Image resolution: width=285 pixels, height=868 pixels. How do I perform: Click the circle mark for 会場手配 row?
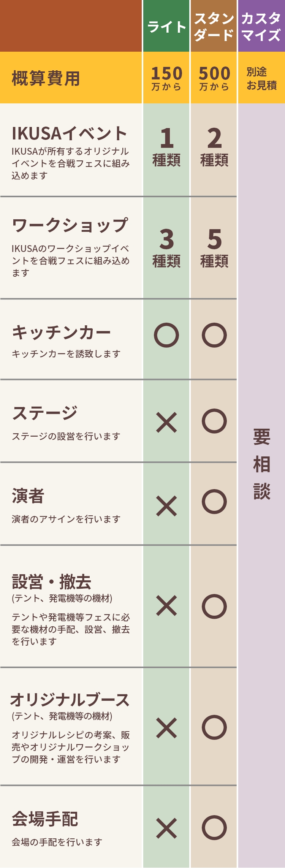pos(214,828)
